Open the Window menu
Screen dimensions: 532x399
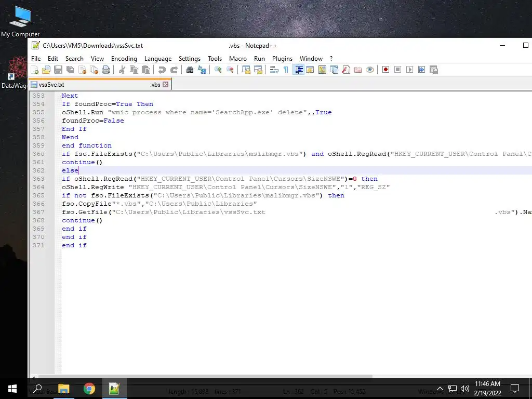click(x=311, y=59)
